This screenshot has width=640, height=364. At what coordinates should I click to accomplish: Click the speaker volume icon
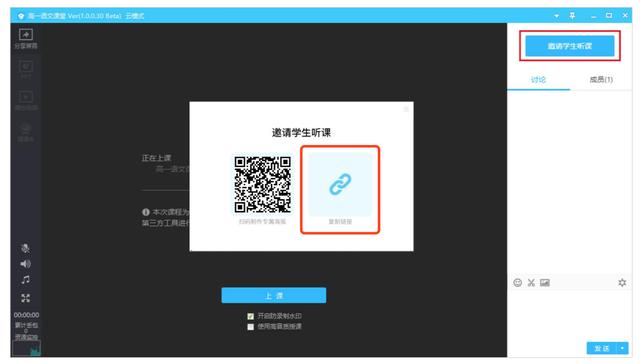tap(25, 264)
